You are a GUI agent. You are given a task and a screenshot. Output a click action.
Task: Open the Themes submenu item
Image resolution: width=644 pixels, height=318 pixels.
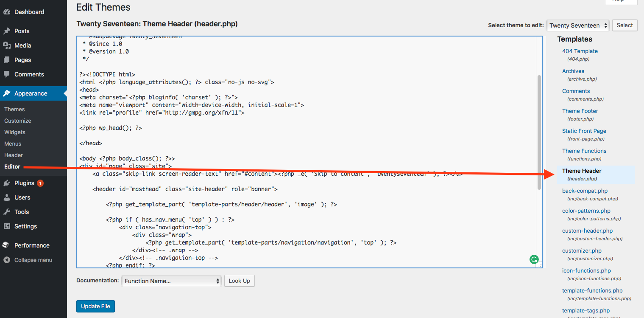click(14, 109)
